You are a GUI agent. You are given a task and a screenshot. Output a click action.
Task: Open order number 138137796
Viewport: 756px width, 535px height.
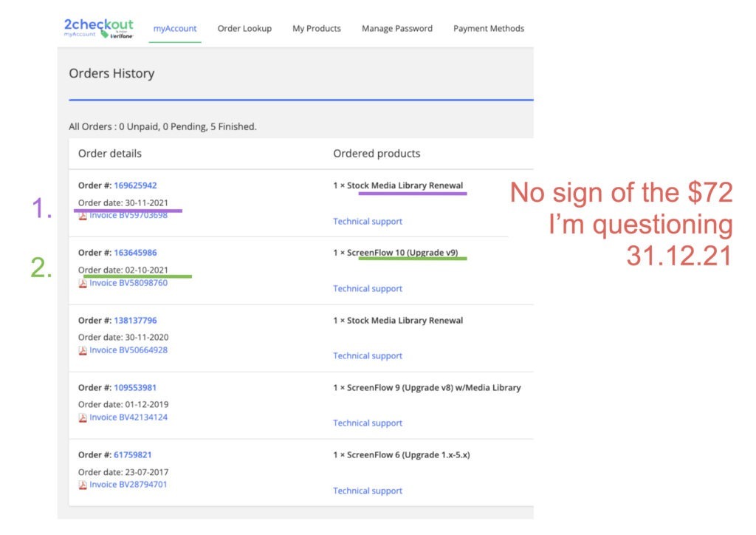click(x=135, y=320)
